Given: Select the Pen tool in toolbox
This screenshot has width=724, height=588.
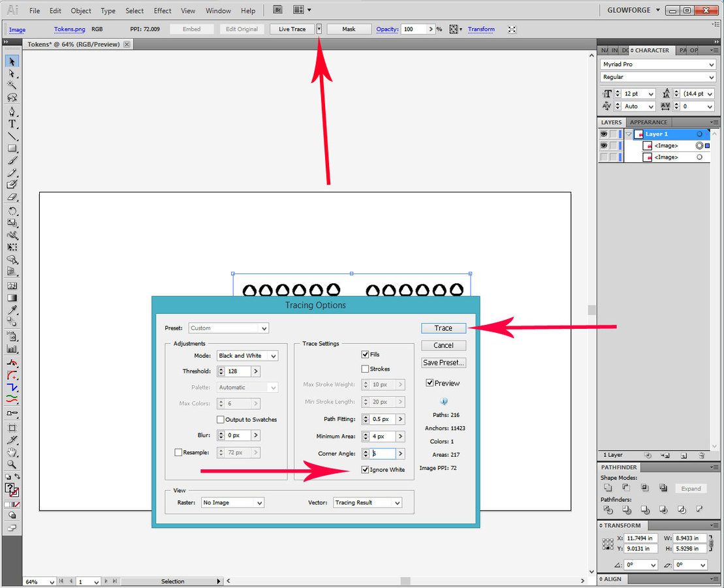Looking at the screenshot, I should point(12,112).
